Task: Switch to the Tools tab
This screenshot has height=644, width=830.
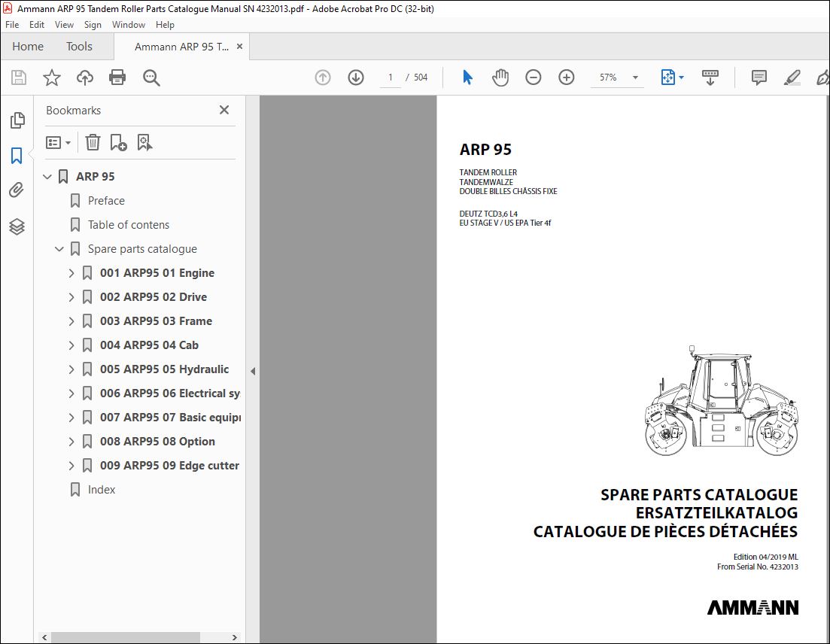Action: 79,47
